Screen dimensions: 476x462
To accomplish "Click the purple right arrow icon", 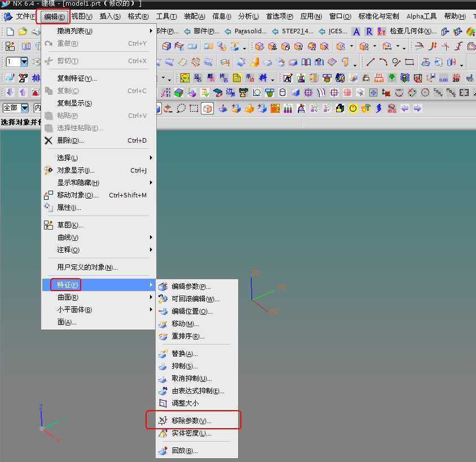I will click(418, 108).
